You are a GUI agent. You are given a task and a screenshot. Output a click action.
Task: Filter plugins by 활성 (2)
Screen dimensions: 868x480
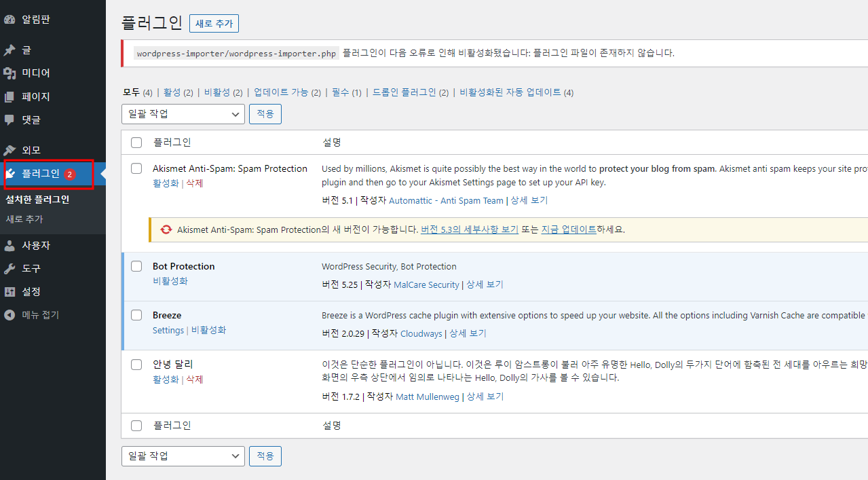178,92
